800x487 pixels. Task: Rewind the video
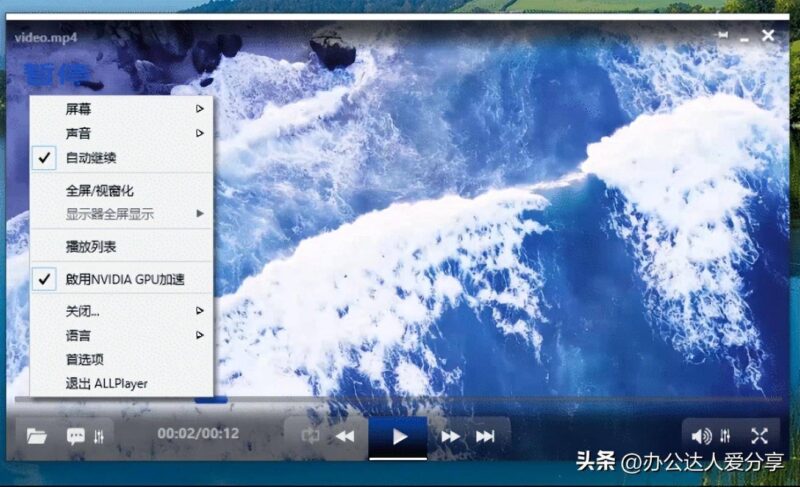[x=345, y=437]
